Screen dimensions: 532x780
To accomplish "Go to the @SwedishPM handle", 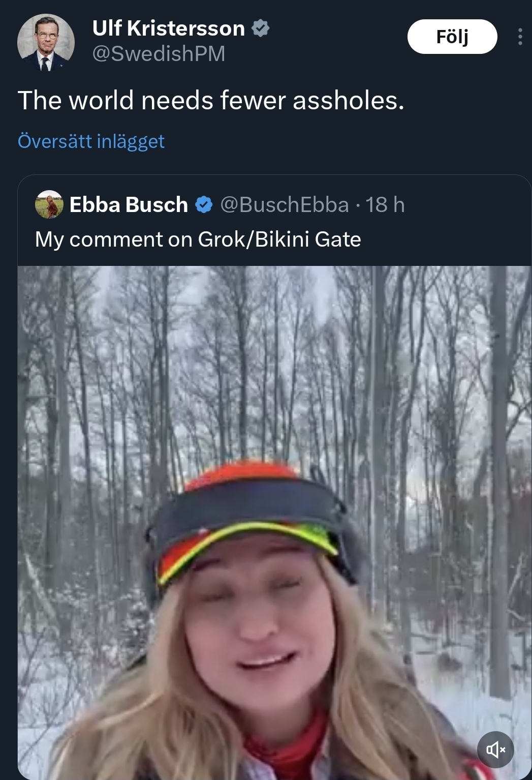I will tap(159, 54).
